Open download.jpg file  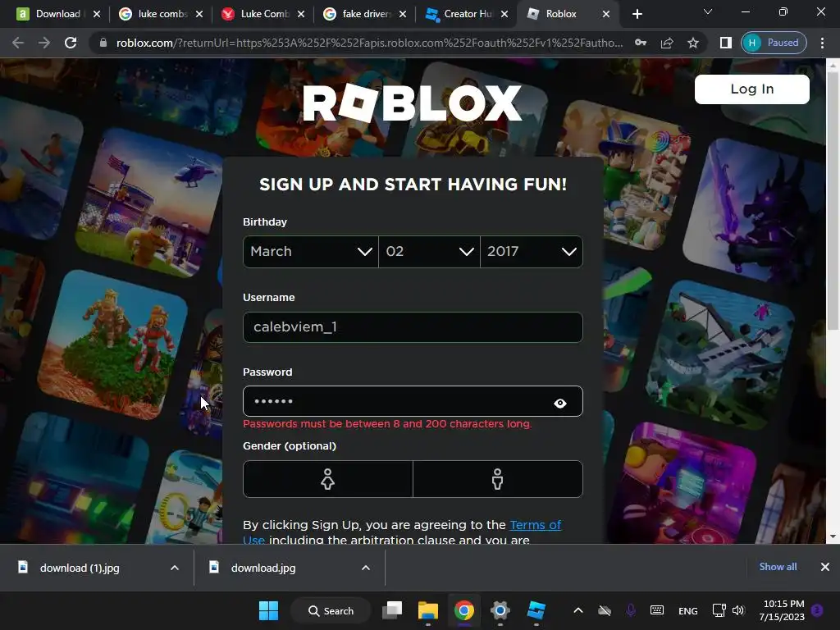(x=263, y=568)
